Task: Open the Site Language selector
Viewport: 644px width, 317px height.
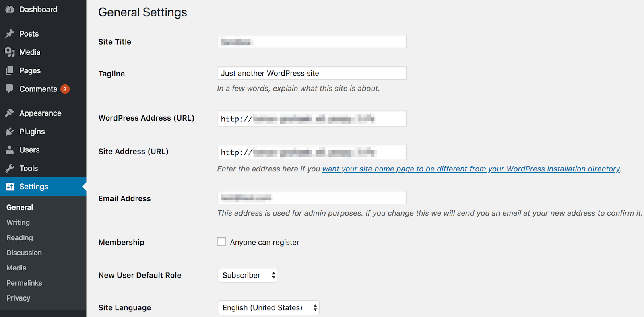Action: point(268,307)
